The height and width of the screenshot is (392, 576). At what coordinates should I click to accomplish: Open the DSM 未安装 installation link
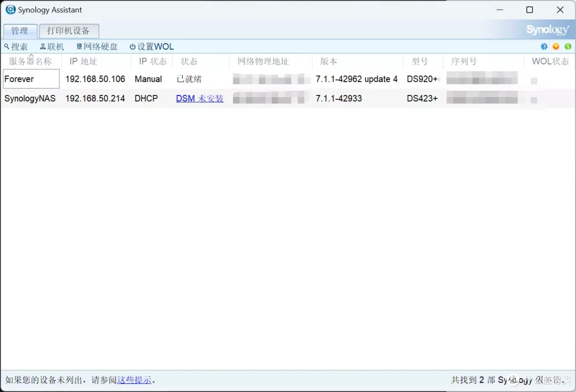[x=199, y=98]
